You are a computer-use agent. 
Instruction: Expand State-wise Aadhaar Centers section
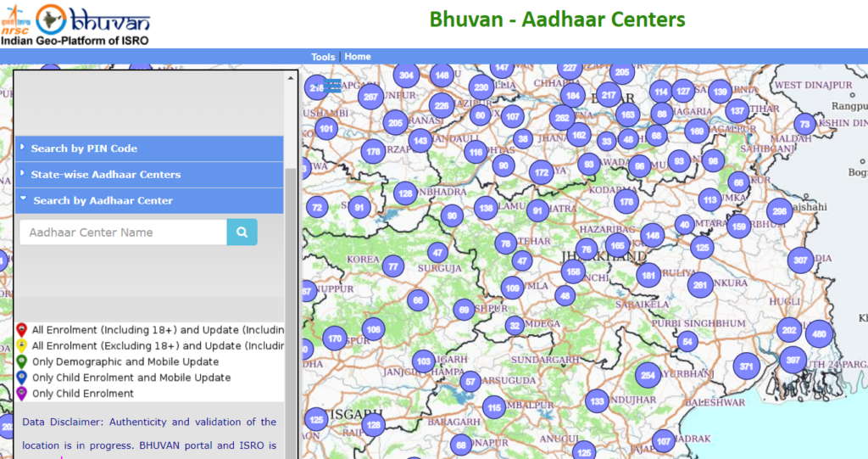pyautogui.click(x=149, y=175)
